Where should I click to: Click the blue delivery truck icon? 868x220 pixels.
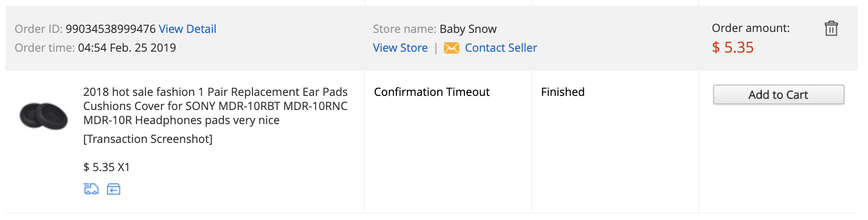[x=91, y=189]
